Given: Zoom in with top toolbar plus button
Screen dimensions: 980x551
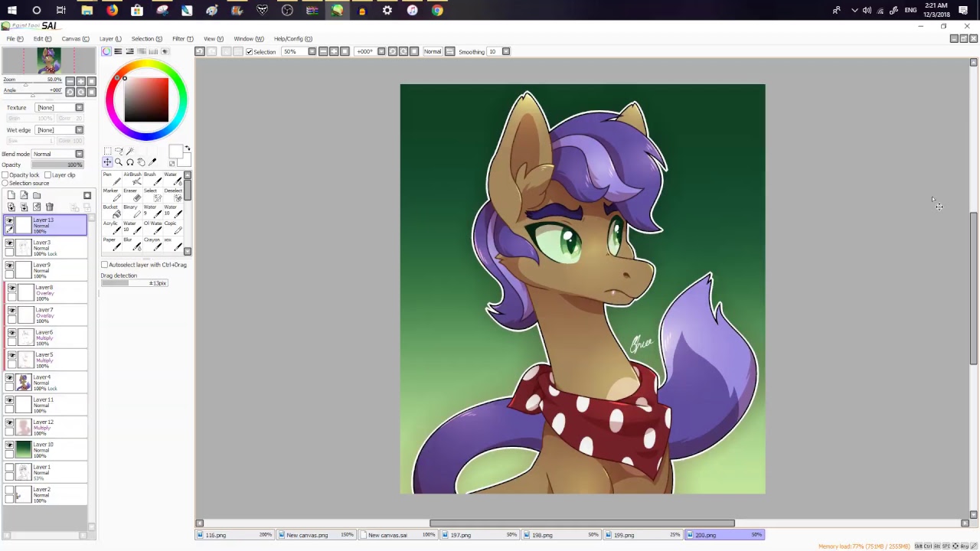Looking at the screenshot, I should (334, 51).
